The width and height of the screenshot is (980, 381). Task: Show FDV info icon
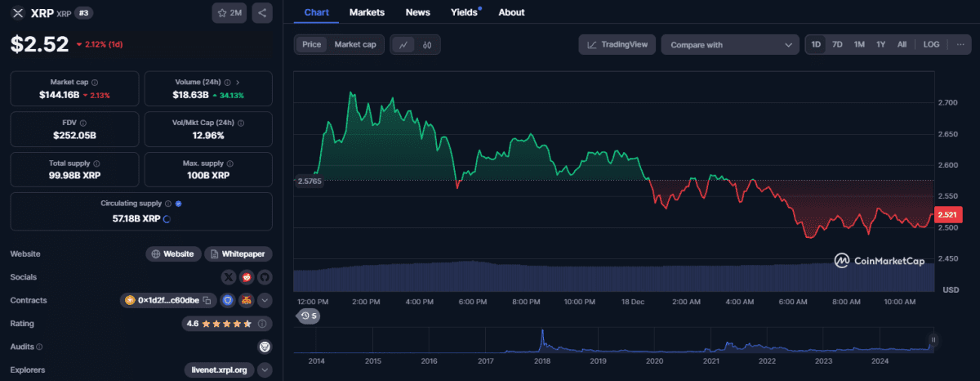click(83, 123)
